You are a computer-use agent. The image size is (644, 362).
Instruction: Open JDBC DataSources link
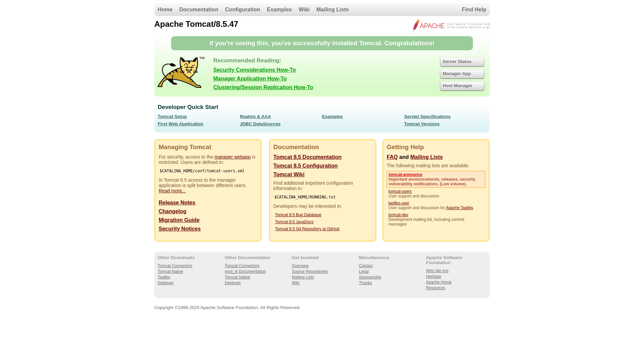click(260, 124)
